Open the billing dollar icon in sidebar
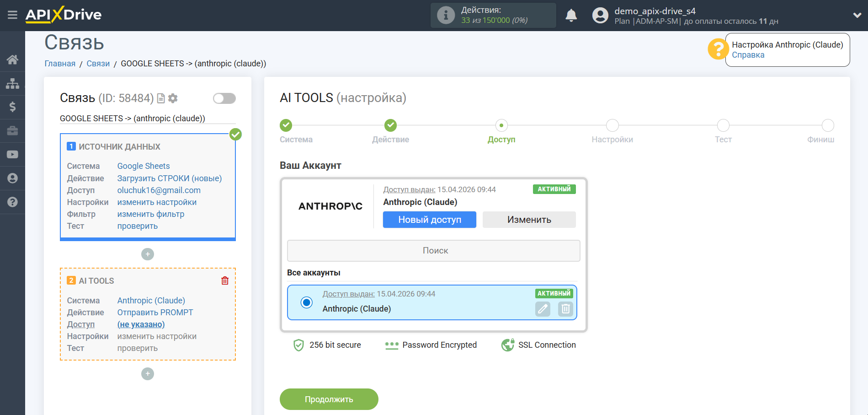Screen dimensions: 868x415 12,107
